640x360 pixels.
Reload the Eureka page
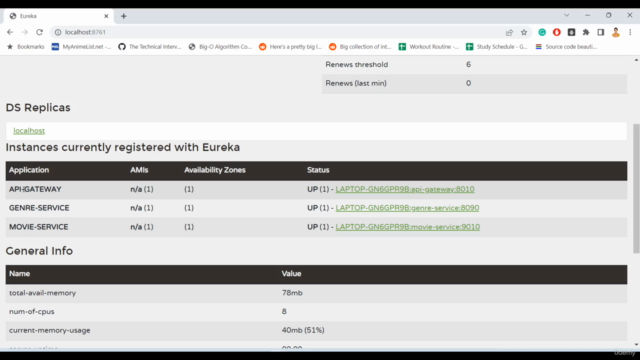tap(39, 32)
